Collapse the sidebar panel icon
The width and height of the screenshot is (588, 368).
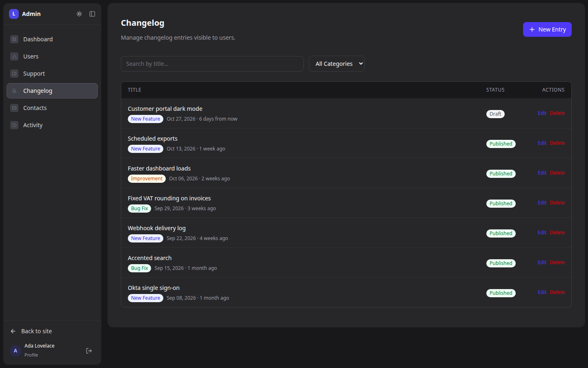[92, 14]
